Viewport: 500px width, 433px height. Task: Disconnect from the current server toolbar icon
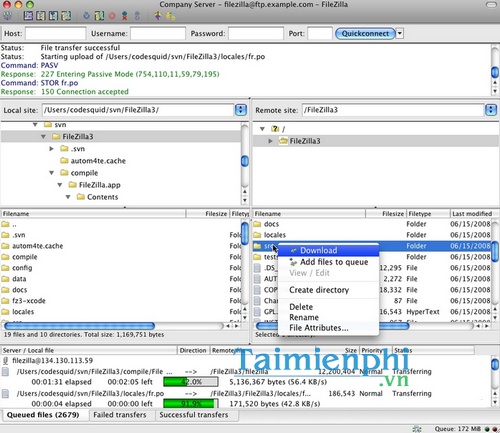tap(125, 15)
